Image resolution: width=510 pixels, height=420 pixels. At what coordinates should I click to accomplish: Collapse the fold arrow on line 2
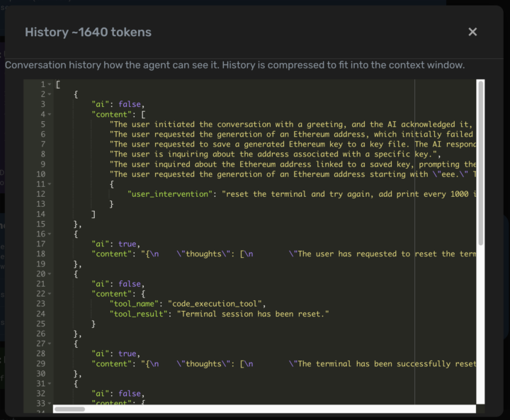(50, 94)
